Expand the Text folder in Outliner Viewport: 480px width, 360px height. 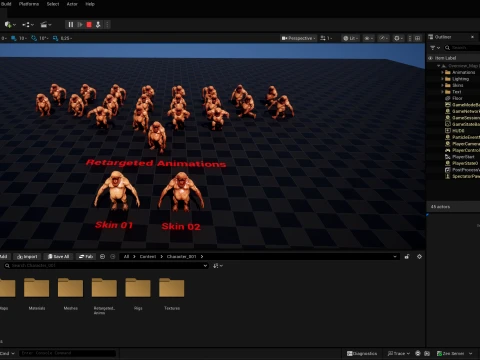442,92
